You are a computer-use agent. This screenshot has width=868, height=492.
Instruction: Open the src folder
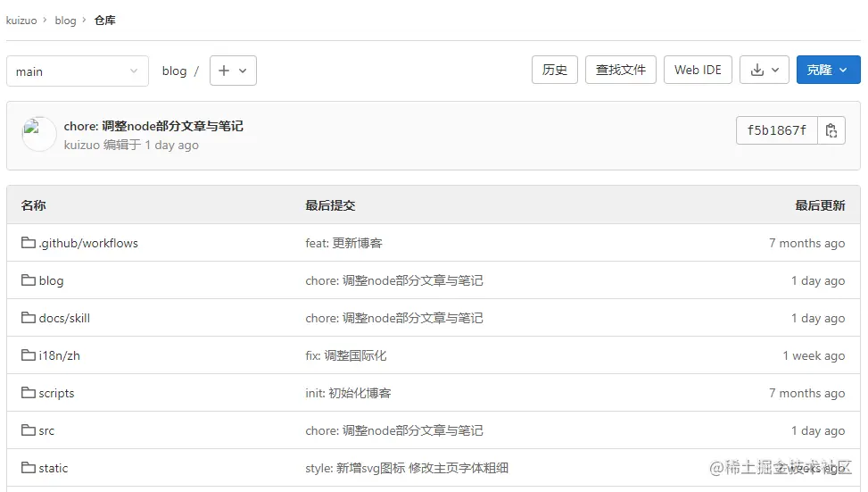[46, 430]
